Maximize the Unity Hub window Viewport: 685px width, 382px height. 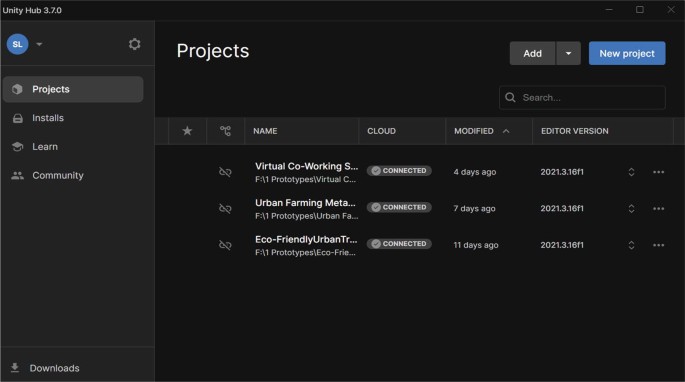coord(640,10)
